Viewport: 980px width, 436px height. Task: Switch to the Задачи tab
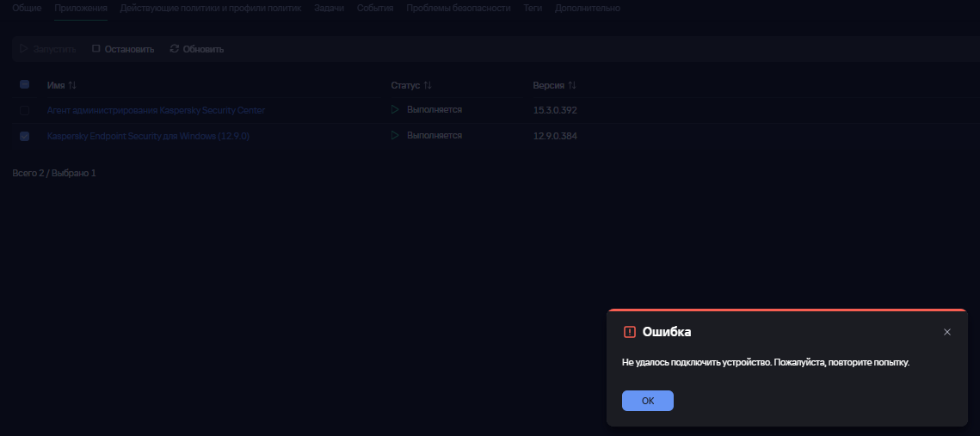[x=329, y=8]
